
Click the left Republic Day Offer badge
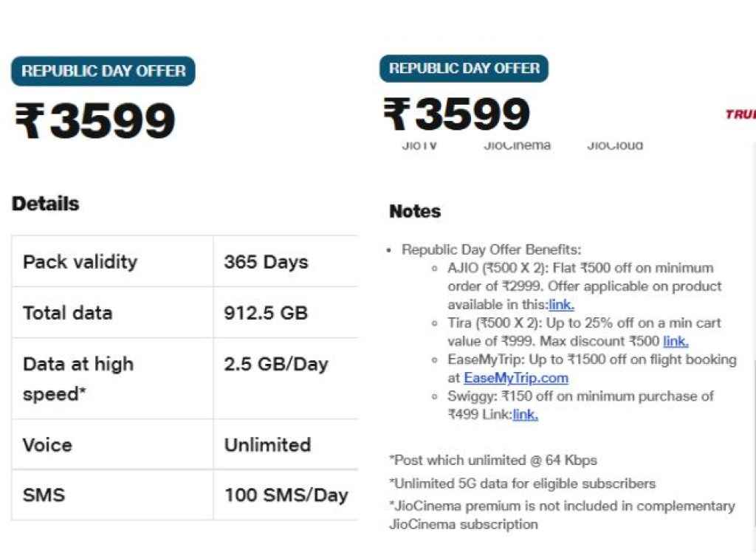tap(103, 72)
